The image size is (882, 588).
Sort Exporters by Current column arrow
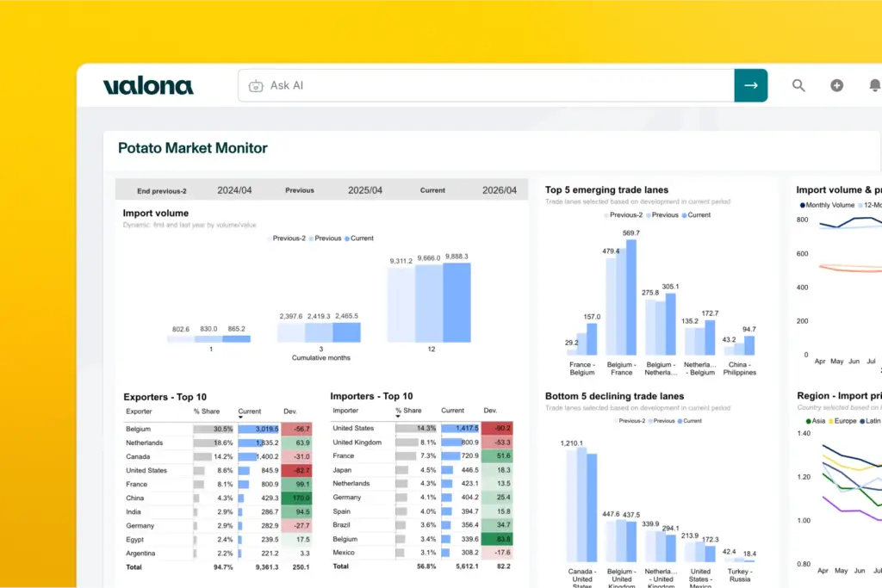pos(241,417)
